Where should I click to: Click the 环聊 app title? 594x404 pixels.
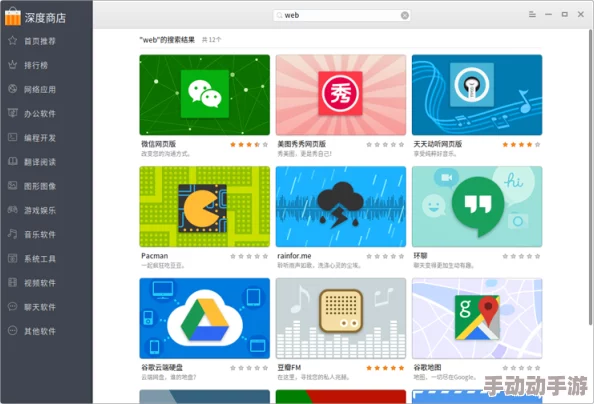click(420, 256)
